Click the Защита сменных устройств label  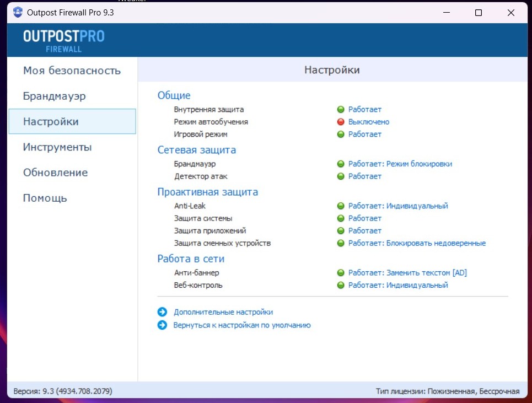click(222, 243)
